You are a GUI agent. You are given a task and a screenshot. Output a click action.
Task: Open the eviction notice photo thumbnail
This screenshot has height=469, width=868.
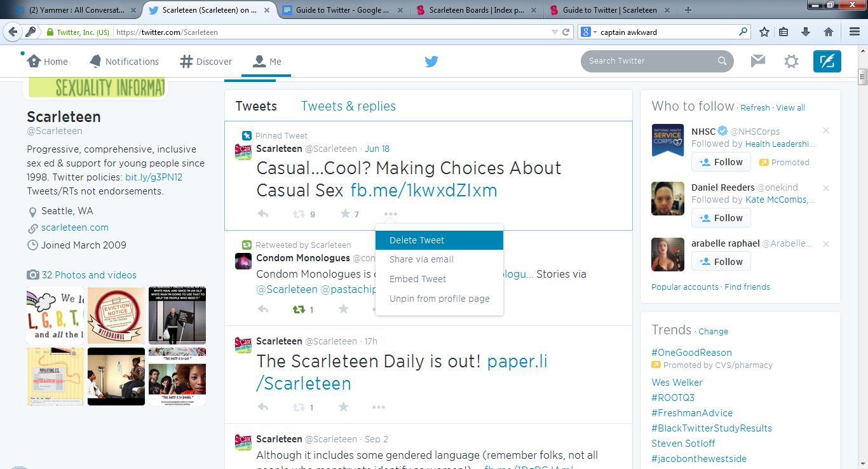pyautogui.click(x=116, y=316)
